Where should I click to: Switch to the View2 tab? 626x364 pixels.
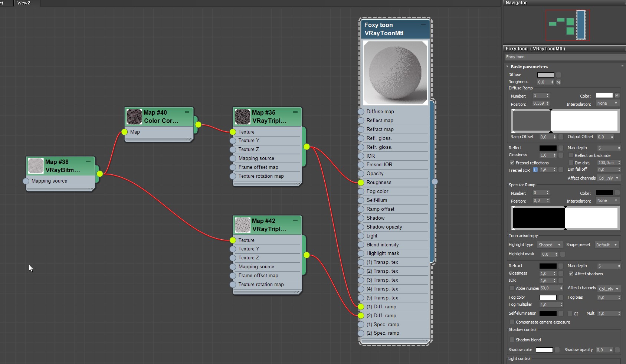24,3
